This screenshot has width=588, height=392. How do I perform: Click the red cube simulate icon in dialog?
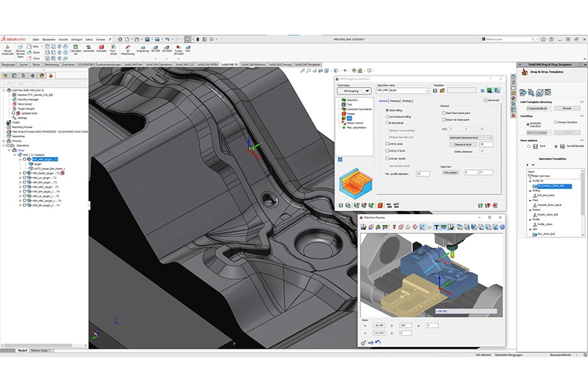tap(380, 205)
